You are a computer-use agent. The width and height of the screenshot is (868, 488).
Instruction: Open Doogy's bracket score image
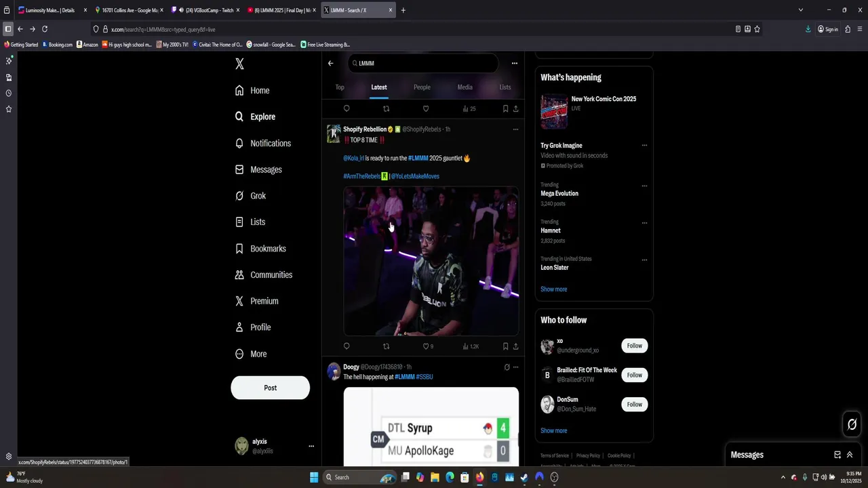click(431, 427)
